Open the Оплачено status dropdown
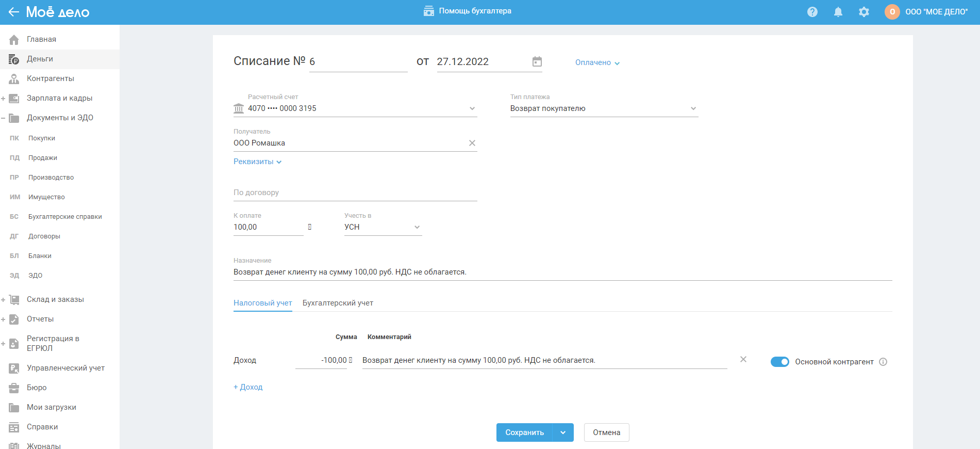The height and width of the screenshot is (449, 980). pos(597,62)
